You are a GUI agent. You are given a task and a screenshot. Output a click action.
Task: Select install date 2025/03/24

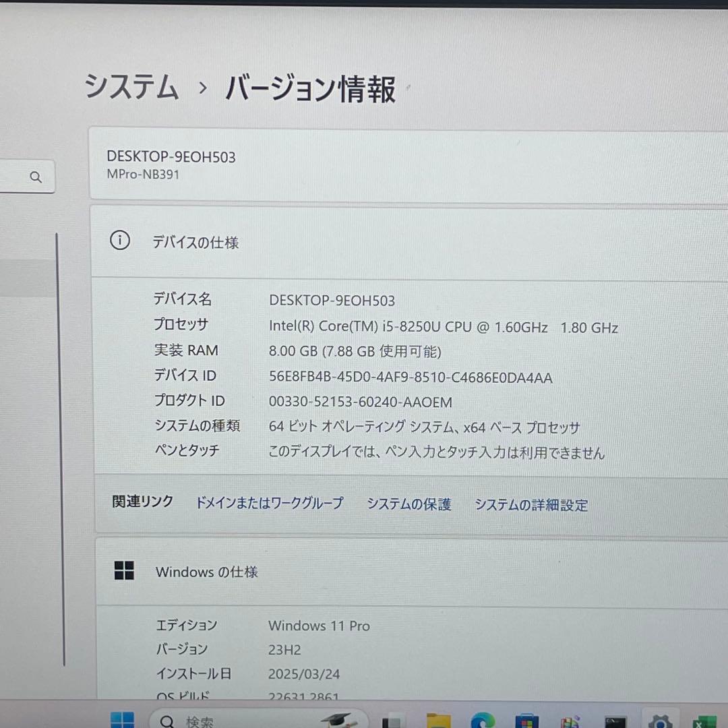click(x=304, y=673)
